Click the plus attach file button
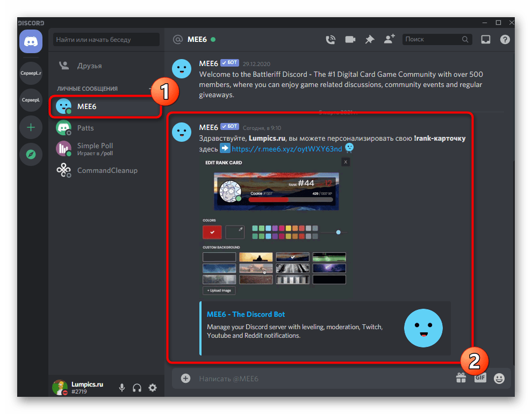The height and width of the screenshot is (414, 532). pos(185,379)
